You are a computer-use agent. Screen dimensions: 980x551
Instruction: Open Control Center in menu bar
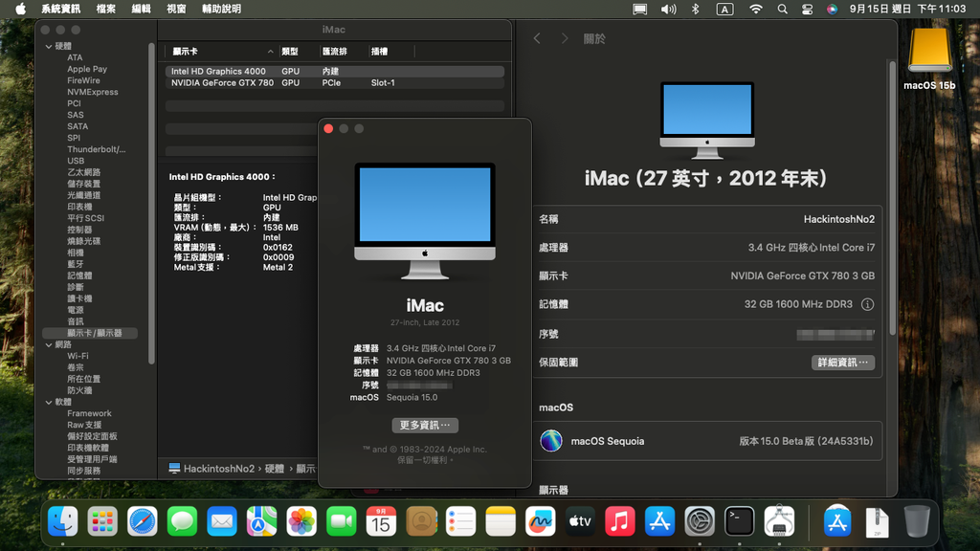[x=808, y=9]
